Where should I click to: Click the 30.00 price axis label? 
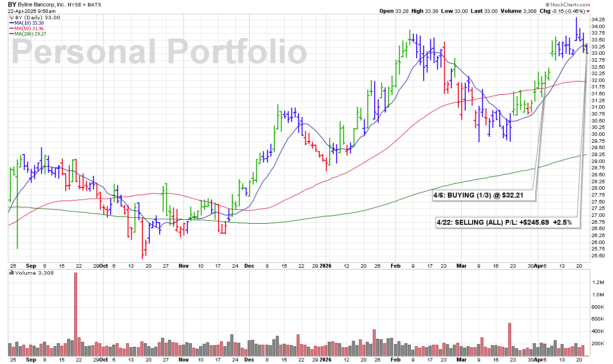[599, 134]
